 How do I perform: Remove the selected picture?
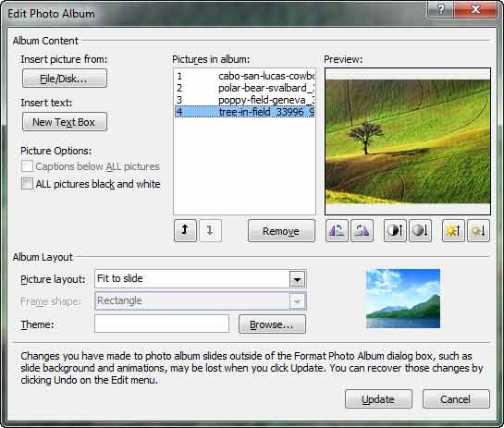tap(281, 231)
